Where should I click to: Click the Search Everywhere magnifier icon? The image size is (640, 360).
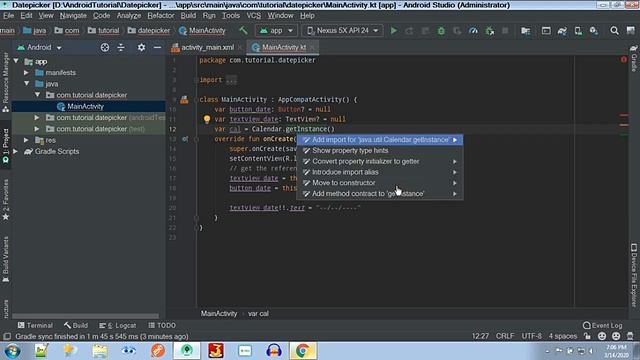[x=614, y=31]
